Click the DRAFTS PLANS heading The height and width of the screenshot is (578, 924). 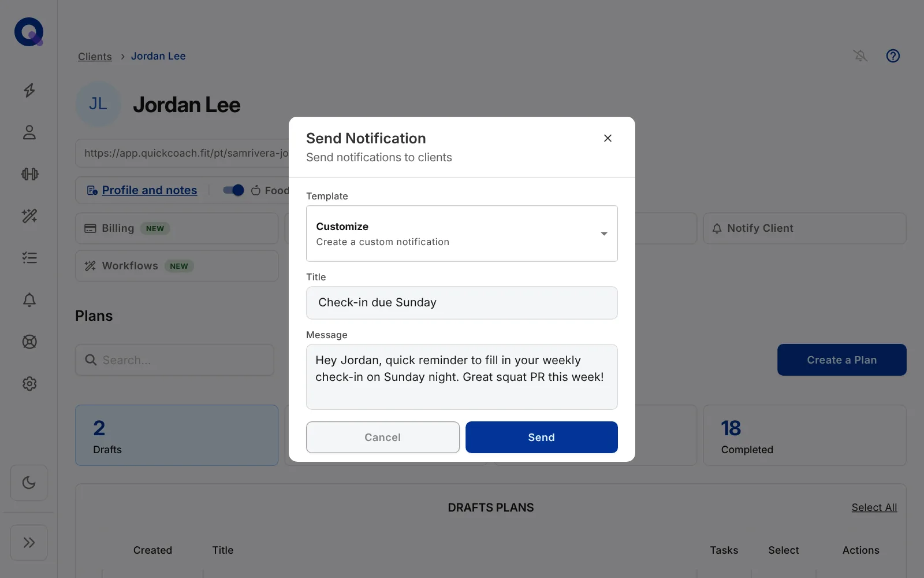tap(491, 507)
